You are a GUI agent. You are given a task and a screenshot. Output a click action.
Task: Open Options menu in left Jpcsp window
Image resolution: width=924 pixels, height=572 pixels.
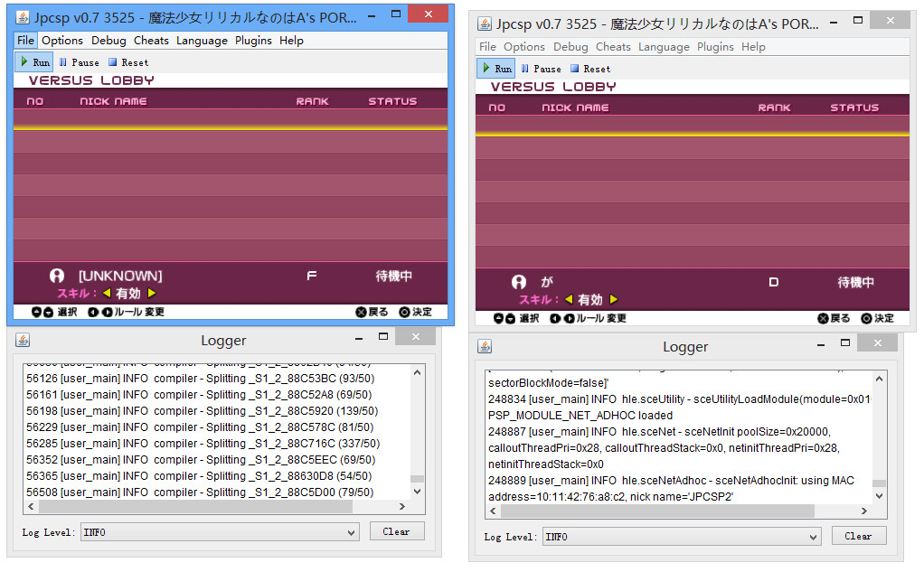point(62,41)
